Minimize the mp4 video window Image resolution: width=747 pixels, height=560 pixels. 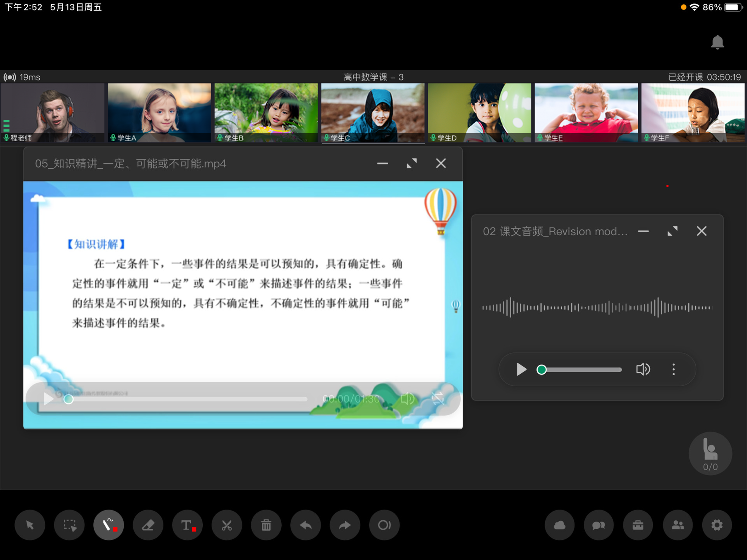pos(382,164)
